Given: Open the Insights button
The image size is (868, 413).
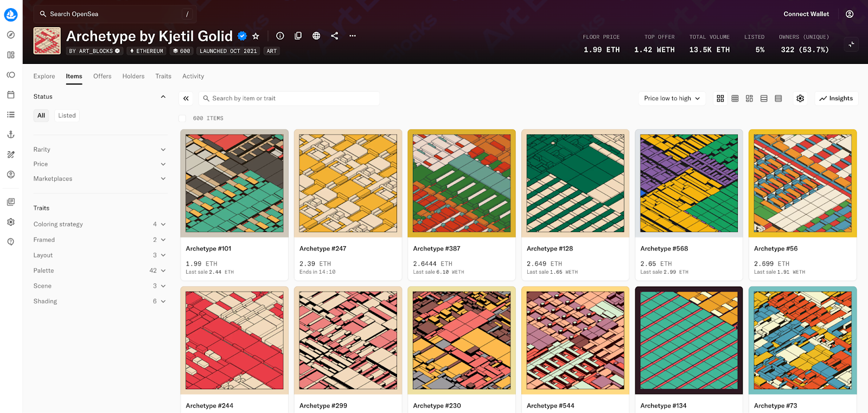Looking at the screenshot, I should pos(836,99).
